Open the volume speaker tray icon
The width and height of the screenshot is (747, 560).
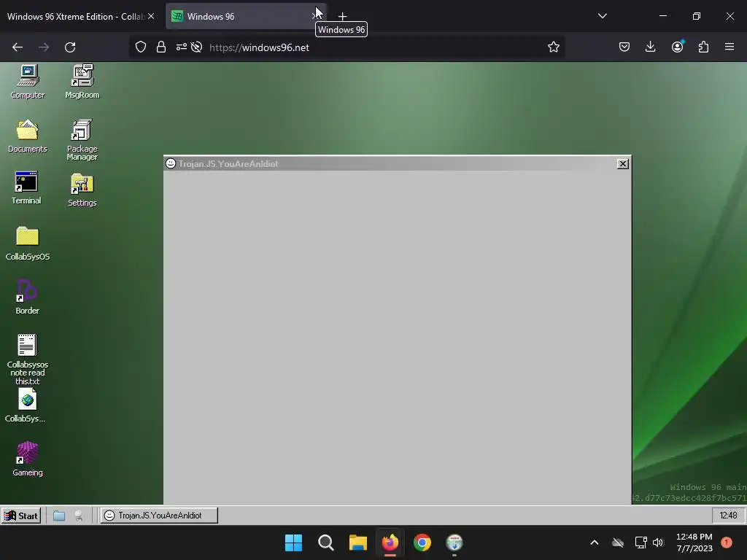click(x=658, y=542)
